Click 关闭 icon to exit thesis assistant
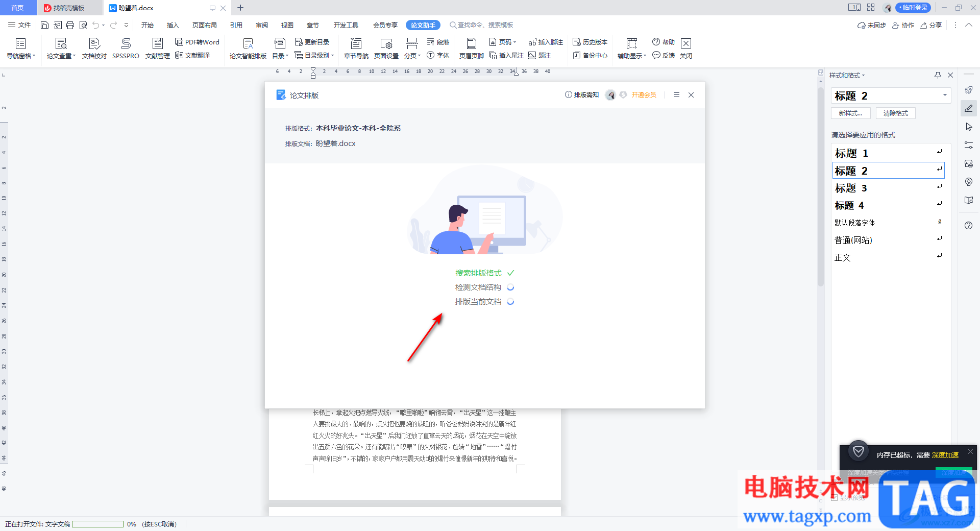980x531 pixels. 686,49
